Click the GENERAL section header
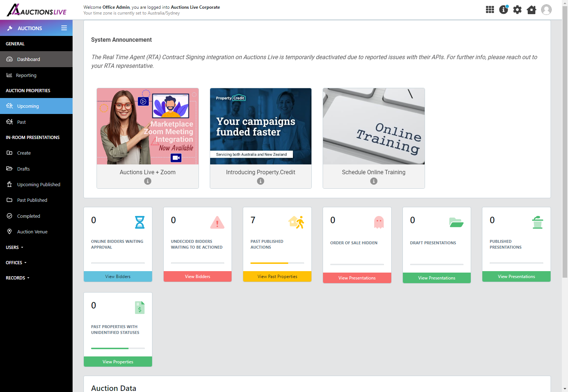The image size is (568, 392). 15,44
